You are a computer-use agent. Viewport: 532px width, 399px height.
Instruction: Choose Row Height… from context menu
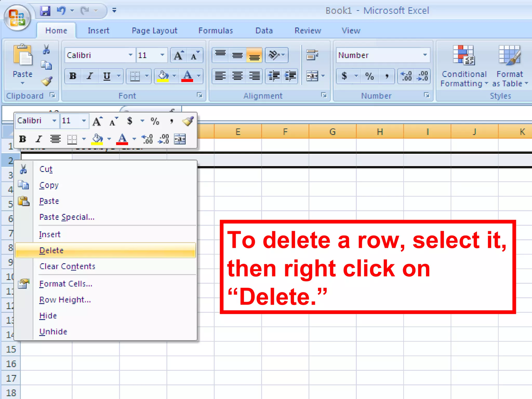coord(105,300)
